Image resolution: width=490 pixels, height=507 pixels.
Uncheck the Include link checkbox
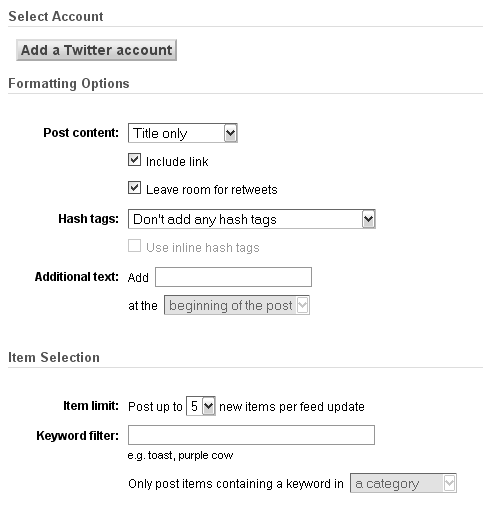[134, 160]
